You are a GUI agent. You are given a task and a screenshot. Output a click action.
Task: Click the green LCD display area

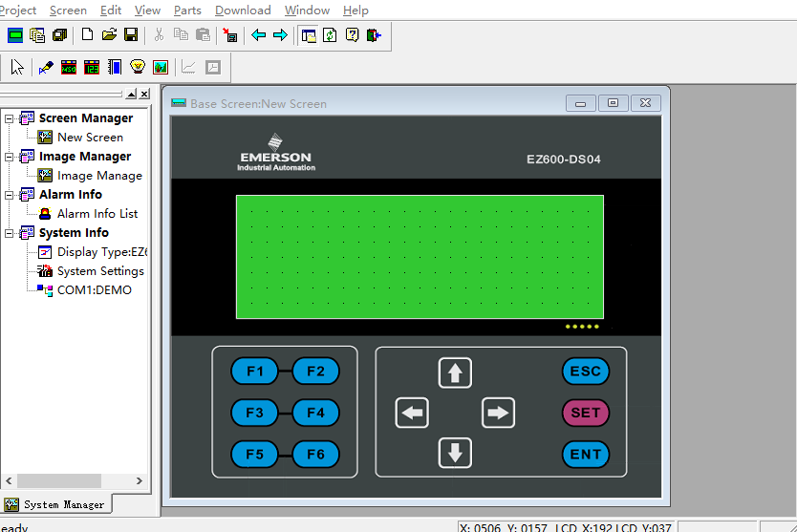point(420,256)
